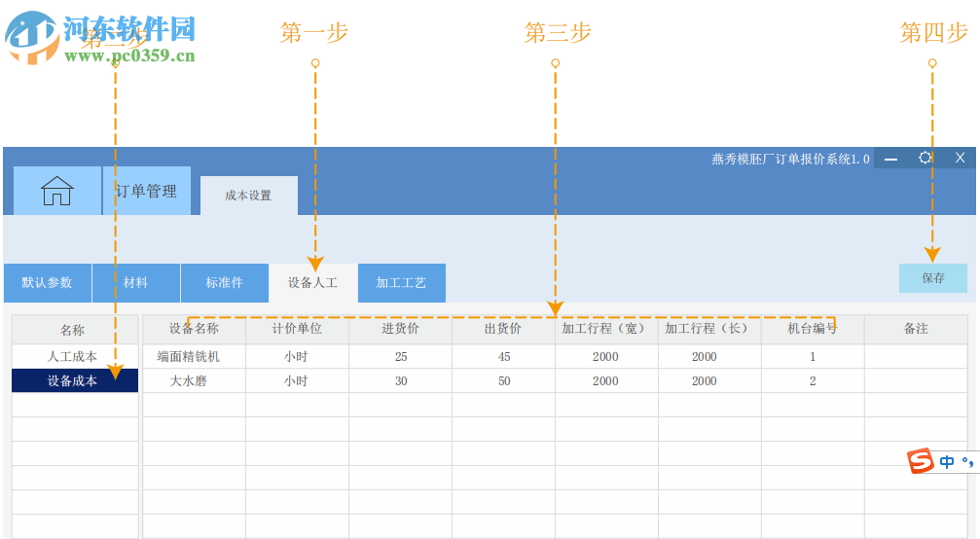Toggle Chinese input mode 中 indicator
The height and width of the screenshot is (539, 980).
pyautogui.click(x=947, y=461)
